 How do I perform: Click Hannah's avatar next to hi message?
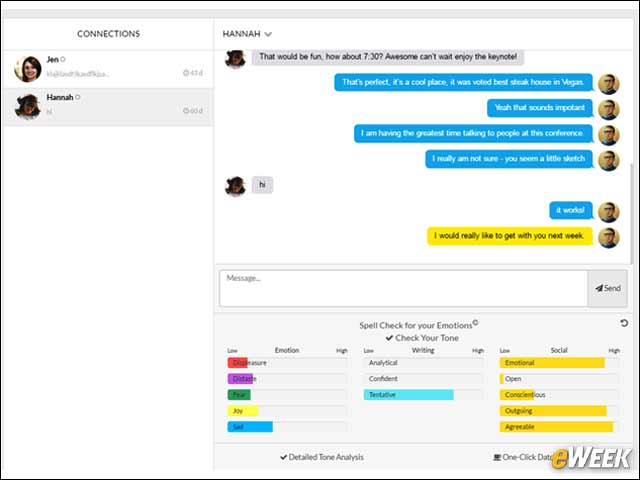(236, 186)
